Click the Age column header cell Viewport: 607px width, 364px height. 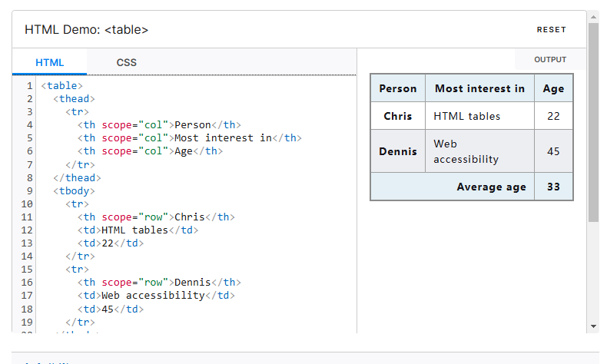(x=553, y=88)
